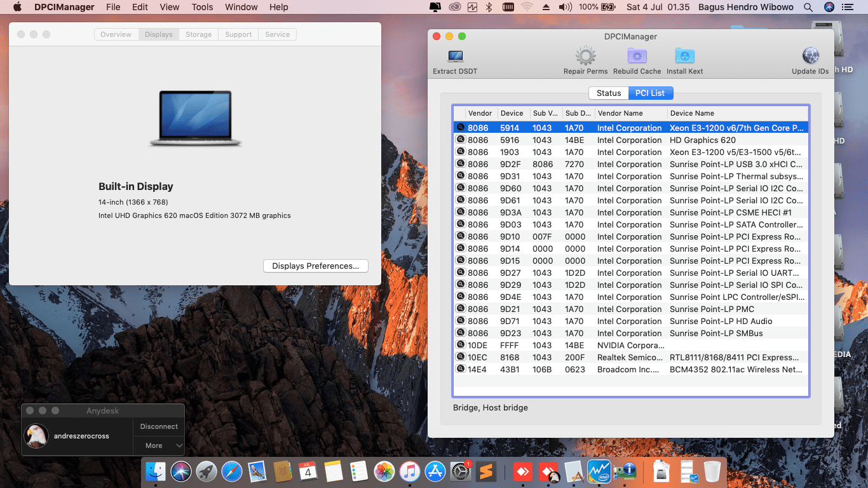
Task: Open Launchpad rocket icon in Dock
Action: tap(207, 471)
